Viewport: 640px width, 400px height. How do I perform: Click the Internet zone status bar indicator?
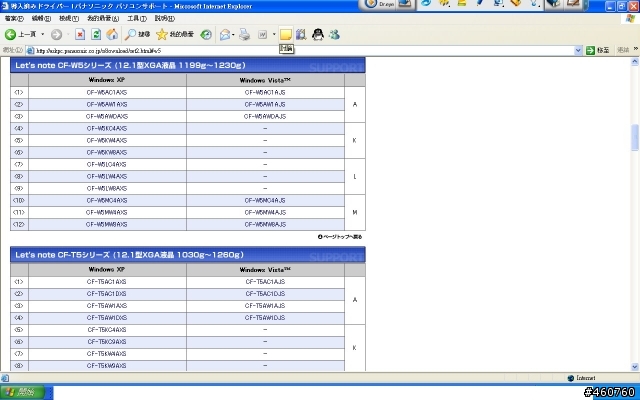[x=581, y=378]
